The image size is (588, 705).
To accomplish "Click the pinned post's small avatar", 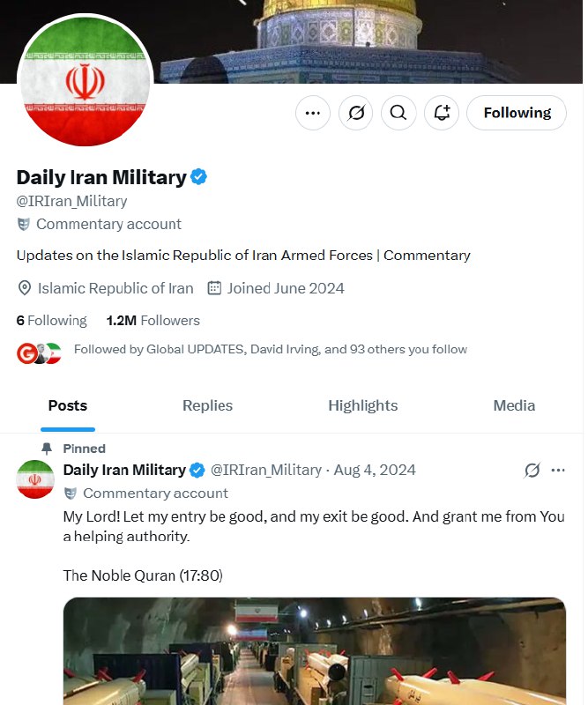I will 35,479.
